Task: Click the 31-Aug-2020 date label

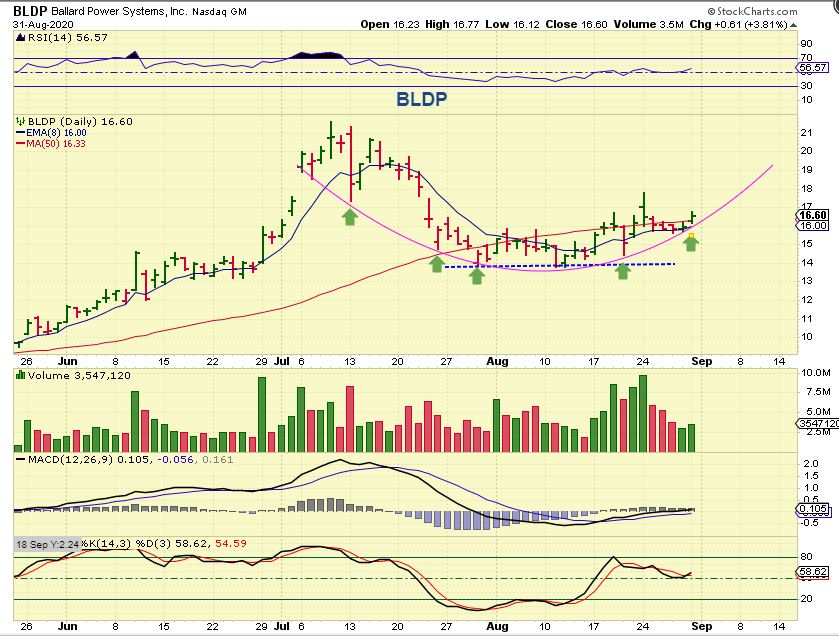Action: [43, 25]
